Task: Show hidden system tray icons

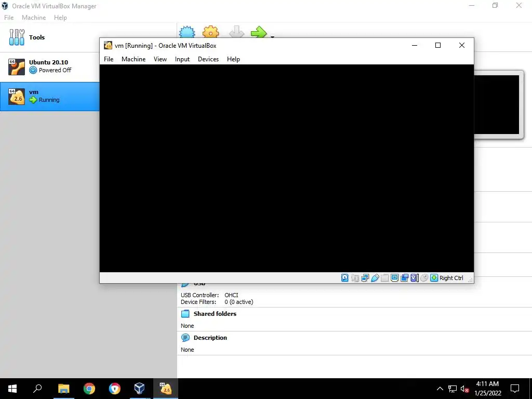Action: click(440, 389)
